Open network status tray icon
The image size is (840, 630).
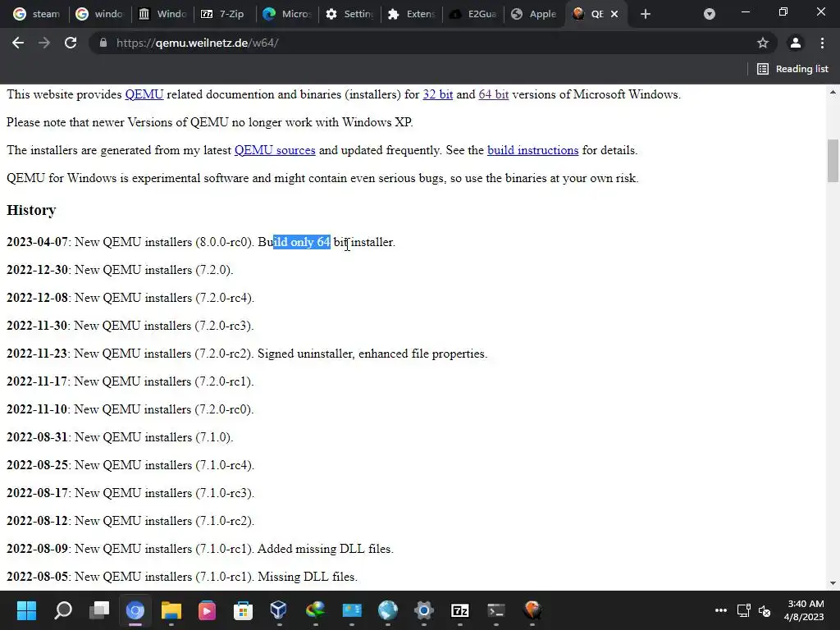743,610
